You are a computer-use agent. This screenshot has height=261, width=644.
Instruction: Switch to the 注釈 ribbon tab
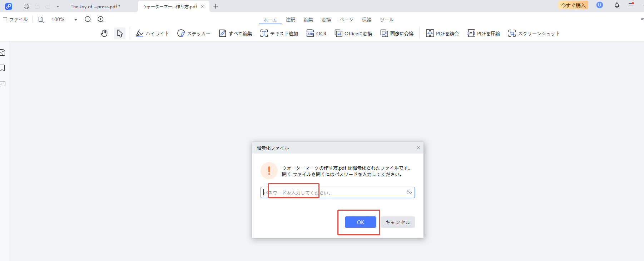coord(291,20)
